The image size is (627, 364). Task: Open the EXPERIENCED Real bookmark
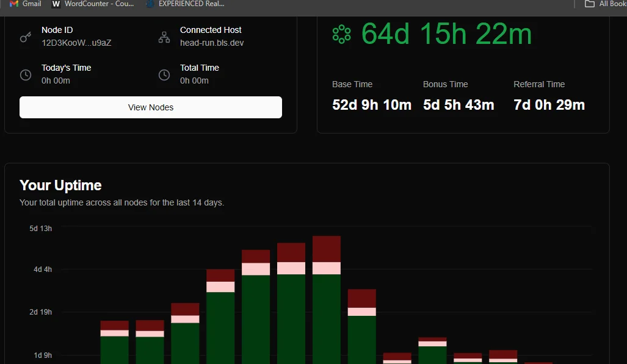[x=185, y=4]
